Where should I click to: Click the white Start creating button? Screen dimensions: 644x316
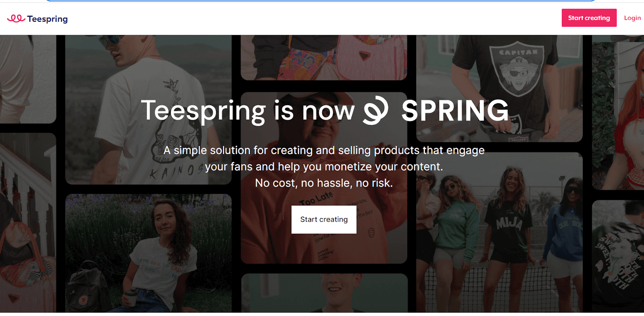click(x=324, y=219)
